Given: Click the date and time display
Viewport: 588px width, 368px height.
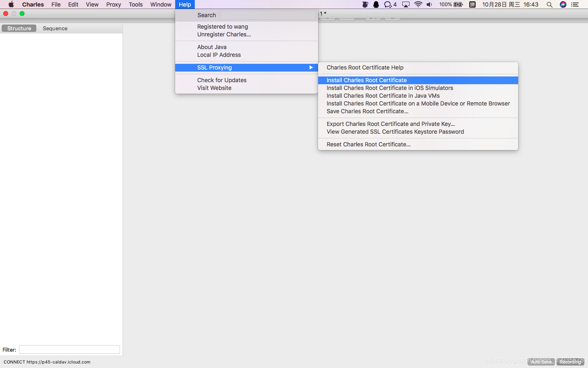Looking at the screenshot, I should point(510,4).
